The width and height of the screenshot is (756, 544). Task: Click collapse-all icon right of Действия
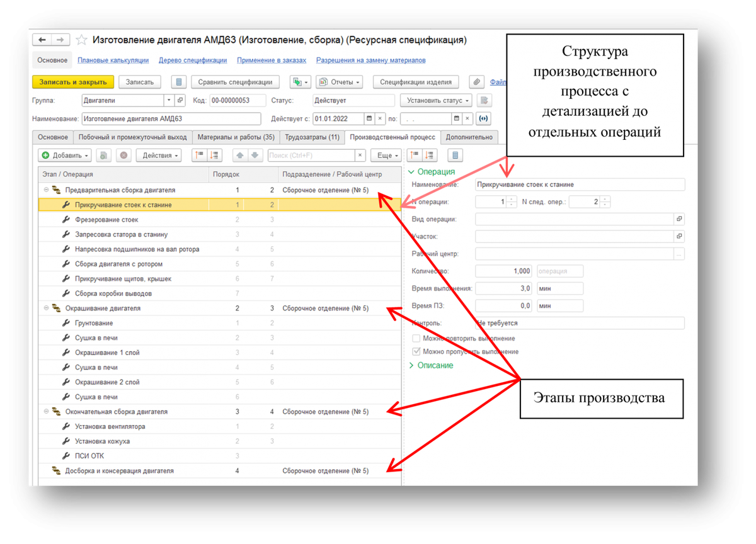click(x=200, y=155)
